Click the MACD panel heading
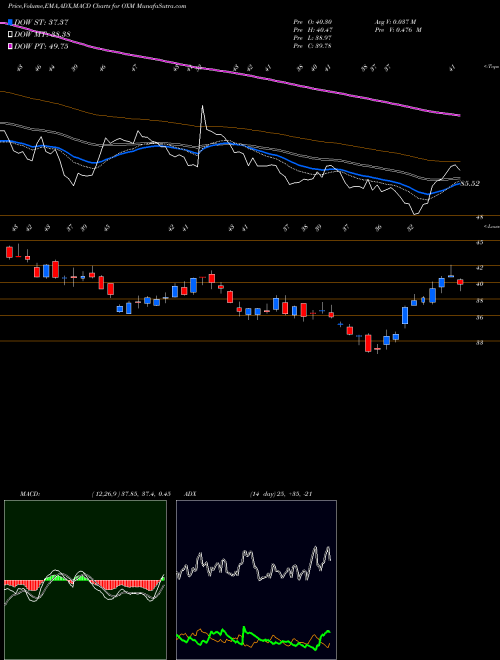 pyautogui.click(x=29, y=494)
